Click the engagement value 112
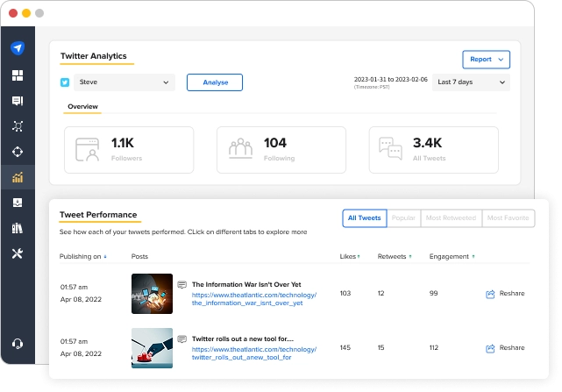Screen dimensions: 562x392 (434, 347)
